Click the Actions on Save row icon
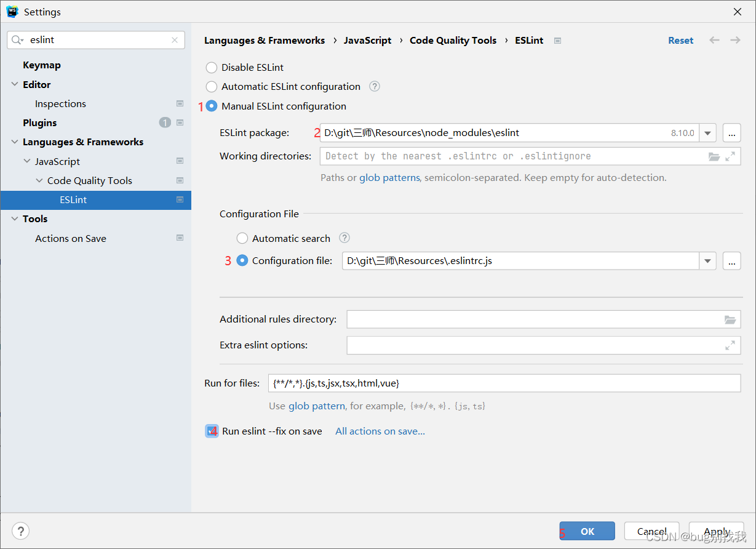756x549 pixels. tap(180, 238)
